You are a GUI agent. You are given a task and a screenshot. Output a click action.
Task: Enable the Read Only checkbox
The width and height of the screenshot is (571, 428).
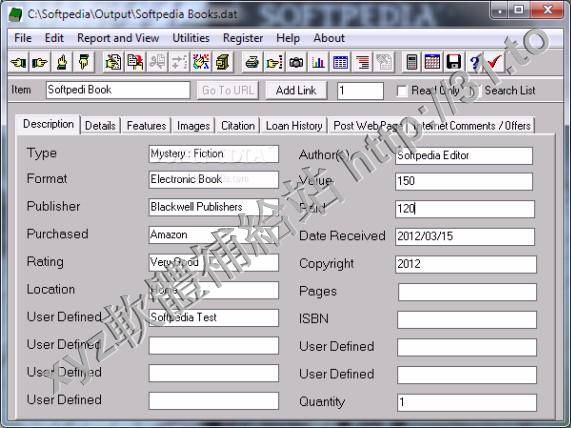[402, 91]
